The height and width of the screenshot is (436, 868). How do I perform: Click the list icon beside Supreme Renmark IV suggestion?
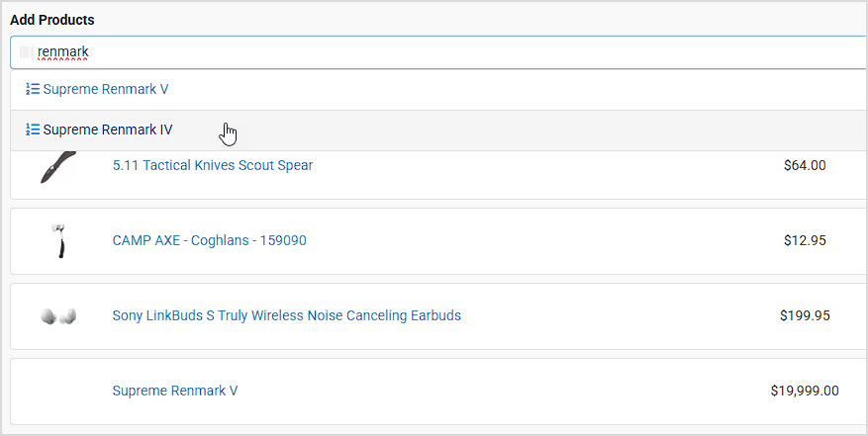pyautogui.click(x=33, y=130)
